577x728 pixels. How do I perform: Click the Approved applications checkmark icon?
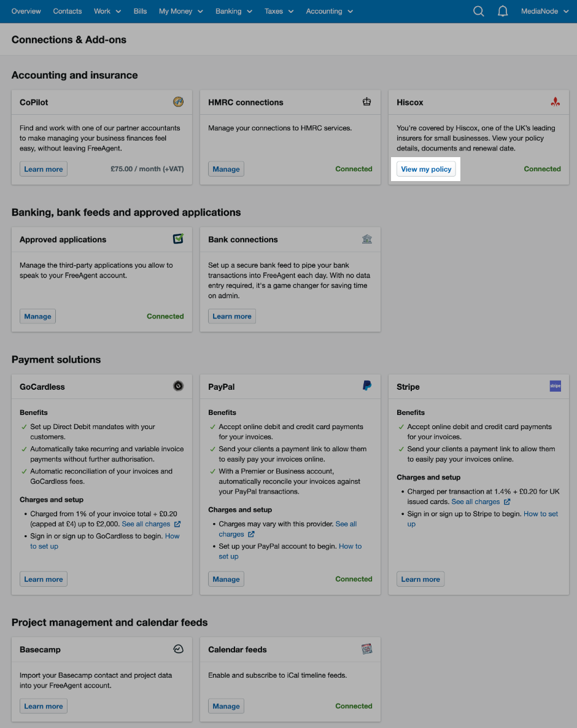178,239
